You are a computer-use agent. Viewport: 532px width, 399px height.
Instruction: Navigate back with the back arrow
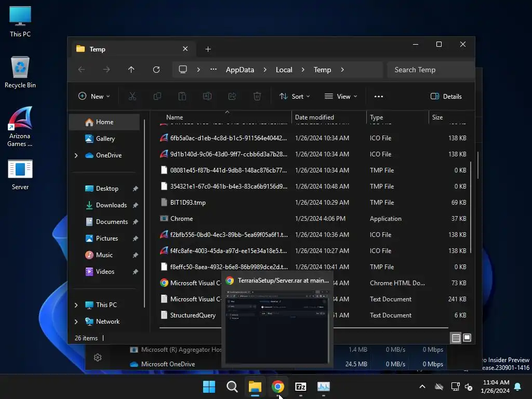82,70
